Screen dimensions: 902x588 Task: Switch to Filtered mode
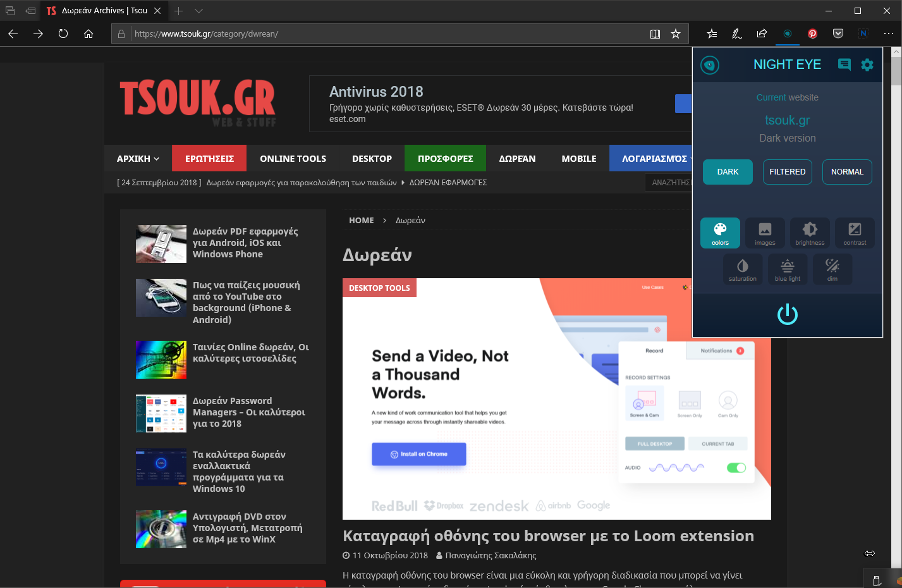[787, 172]
